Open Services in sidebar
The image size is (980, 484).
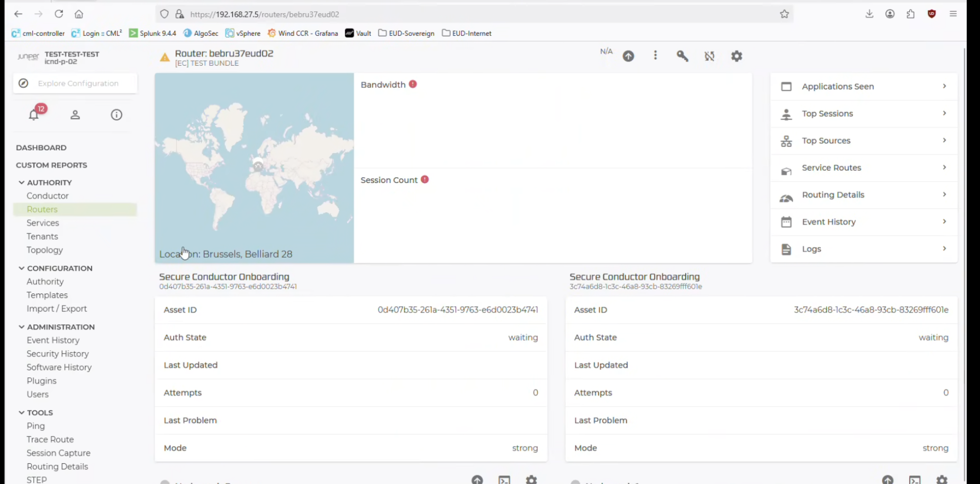(43, 223)
